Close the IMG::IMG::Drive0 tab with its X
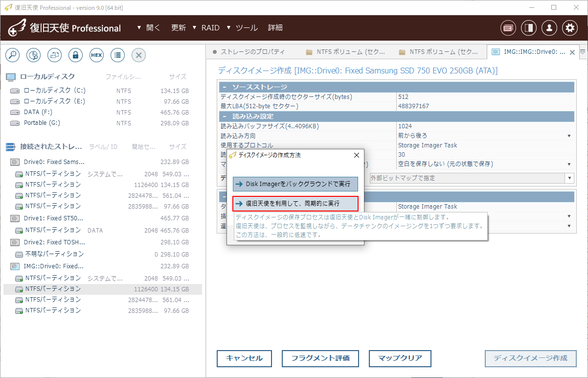Viewport: 588px width, 378px height. (572, 52)
